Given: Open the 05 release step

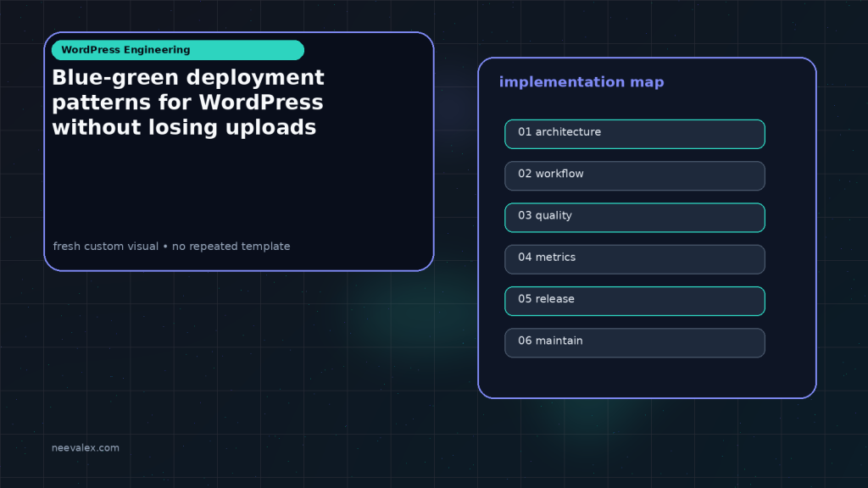Looking at the screenshot, I should pos(634,301).
